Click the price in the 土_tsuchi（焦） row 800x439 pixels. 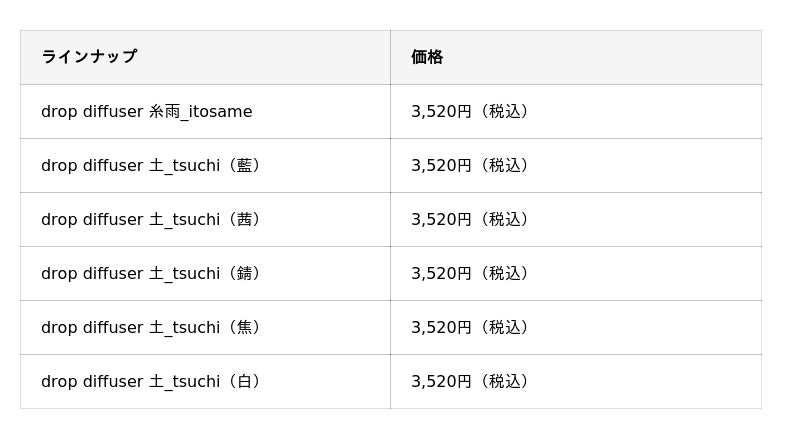pos(469,328)
